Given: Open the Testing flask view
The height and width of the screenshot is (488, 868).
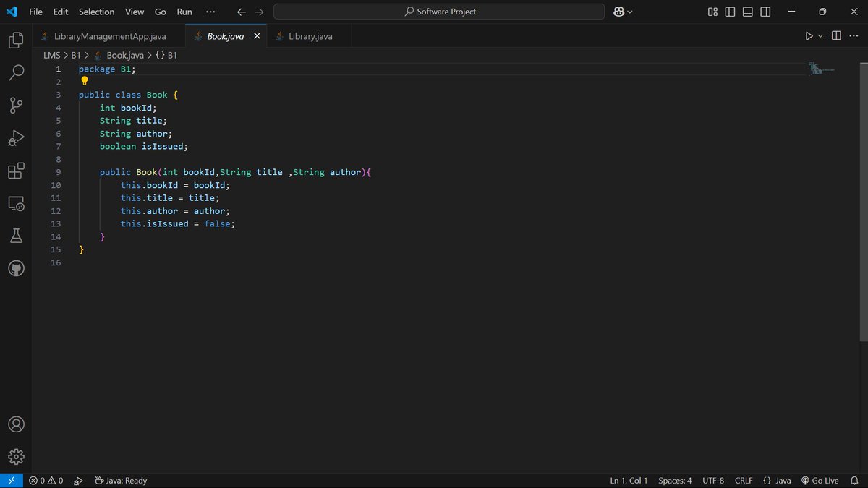Looking at the screenshot, I should pyautogui.click(x=16, y=236).
